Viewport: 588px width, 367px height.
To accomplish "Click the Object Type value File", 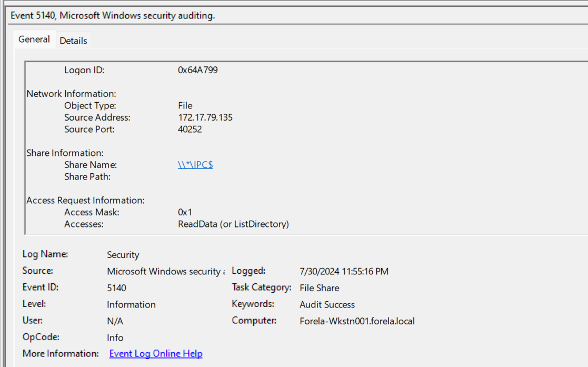I will (185, 106).
